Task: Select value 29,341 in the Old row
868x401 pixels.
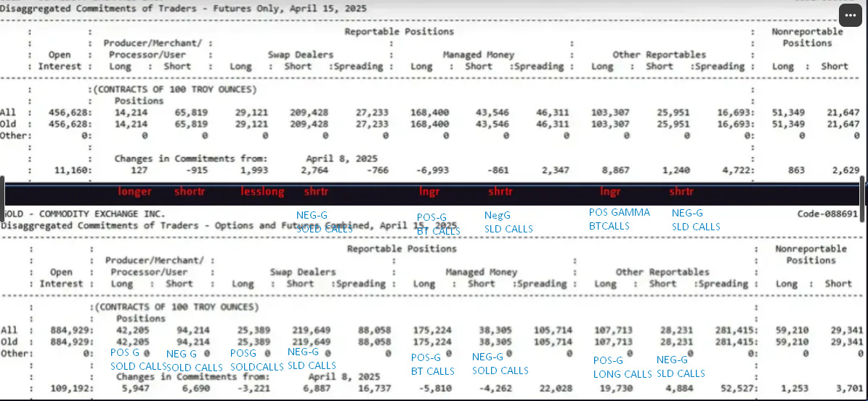Action: tap(846, 341)
